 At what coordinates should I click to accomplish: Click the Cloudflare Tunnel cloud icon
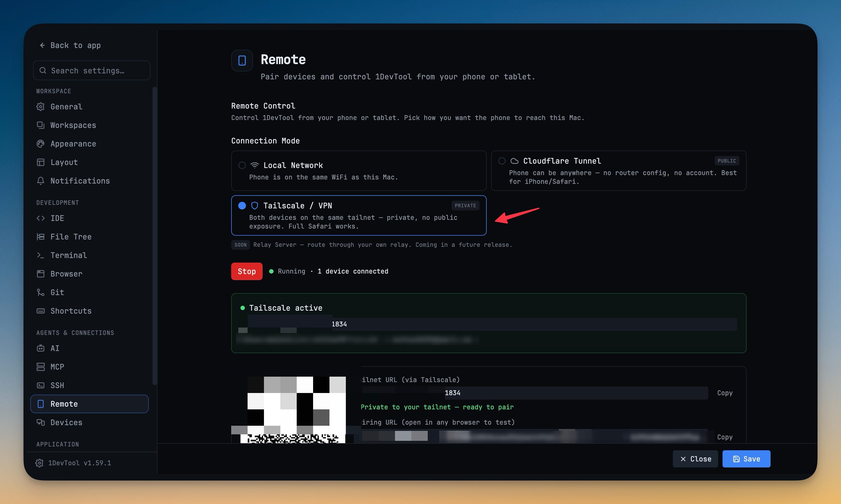(514, 161)
